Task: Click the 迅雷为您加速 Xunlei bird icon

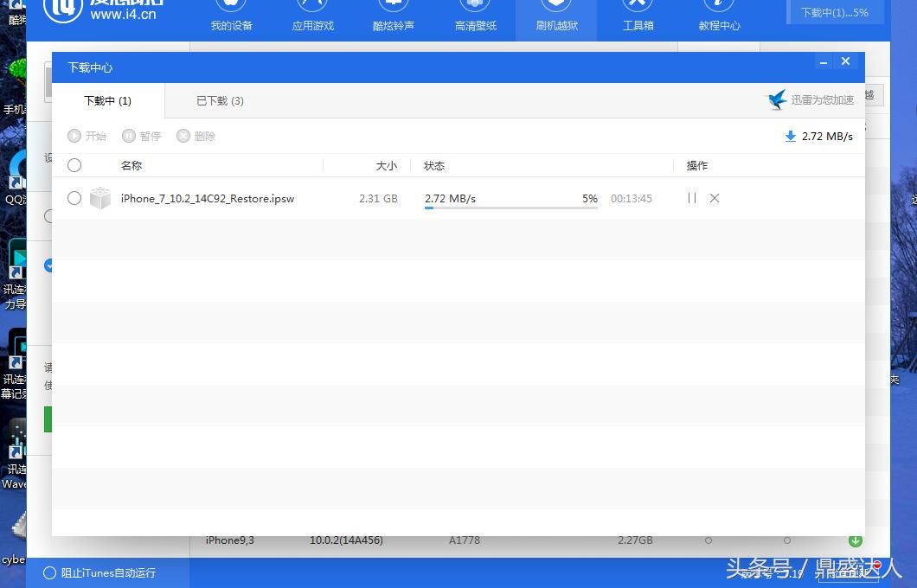Action: pyautogui.click(x=777, y=99)
